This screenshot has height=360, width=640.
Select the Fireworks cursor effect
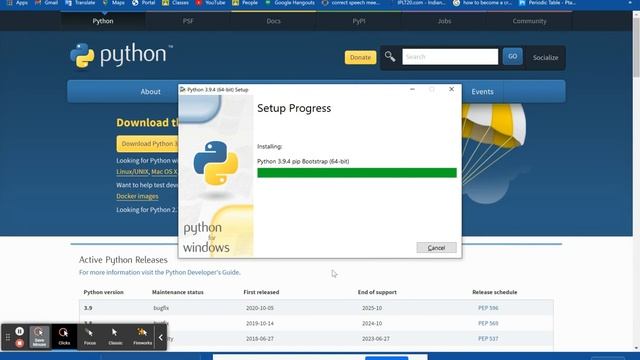[142, 337]
